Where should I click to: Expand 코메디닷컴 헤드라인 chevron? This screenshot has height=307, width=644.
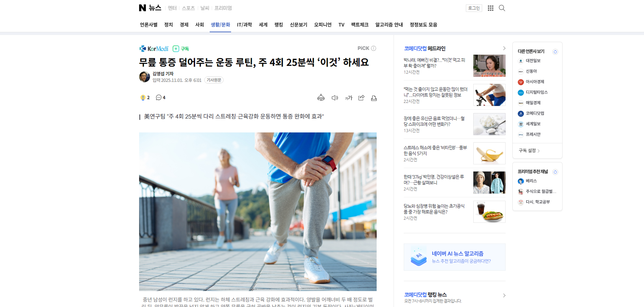(x=504, y=48)
